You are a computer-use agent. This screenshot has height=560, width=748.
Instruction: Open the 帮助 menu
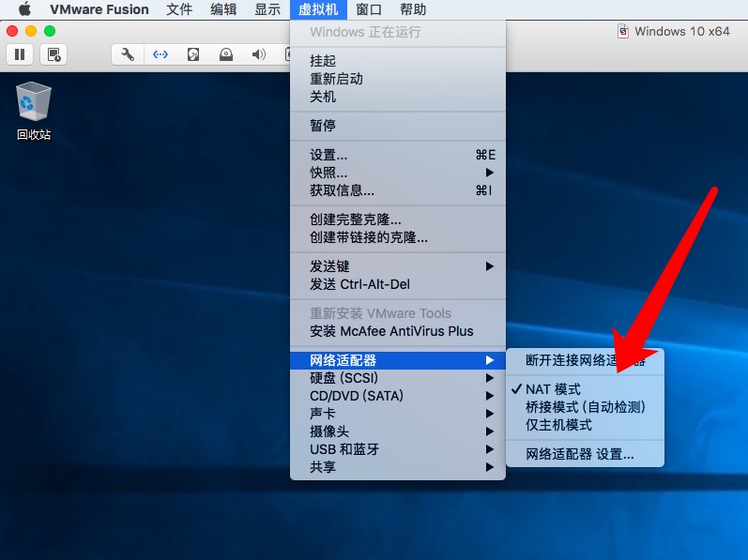pos(413,9)
